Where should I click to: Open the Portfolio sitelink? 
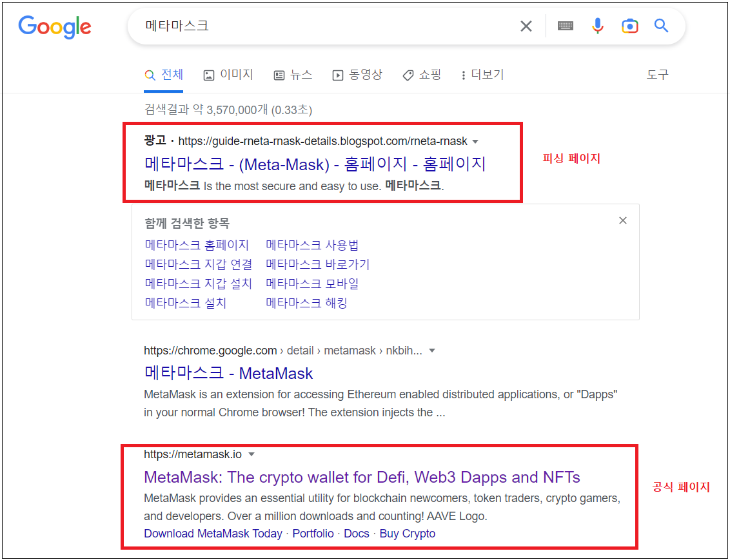click(x=313, y=534)
